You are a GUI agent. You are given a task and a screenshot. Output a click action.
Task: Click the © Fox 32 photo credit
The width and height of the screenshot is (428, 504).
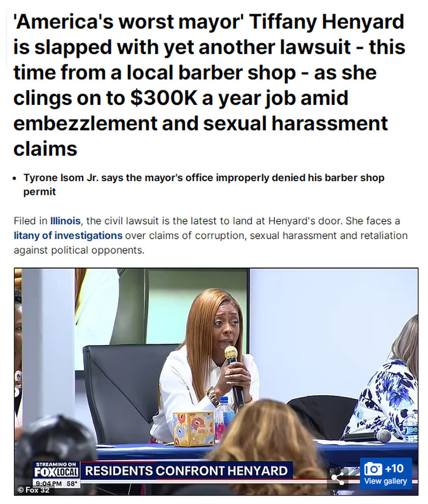[34, 490]
